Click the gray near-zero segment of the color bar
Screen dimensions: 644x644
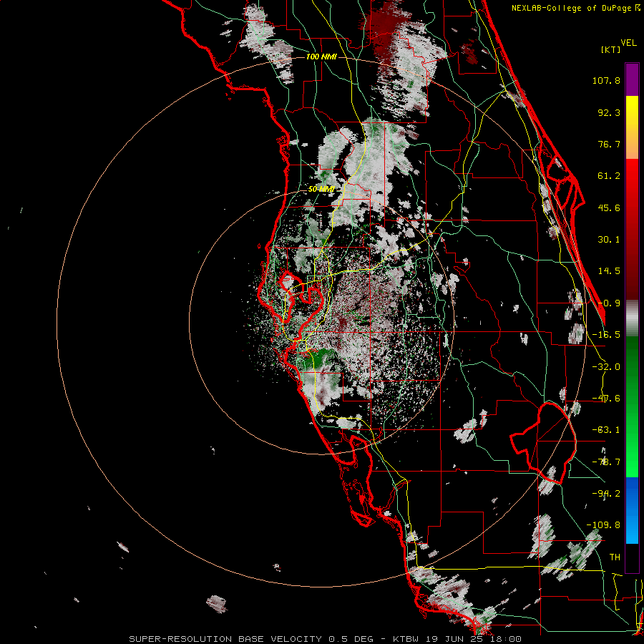click(x=632, y=318)
